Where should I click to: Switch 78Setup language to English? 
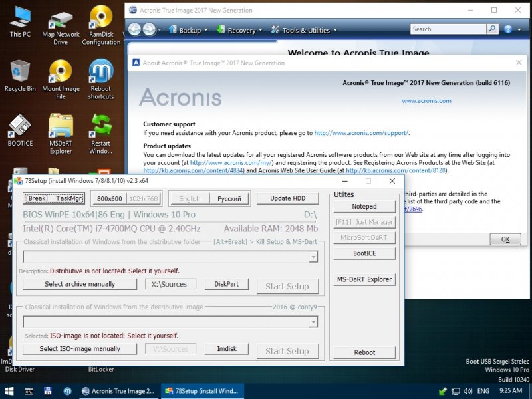click(190, 198)
